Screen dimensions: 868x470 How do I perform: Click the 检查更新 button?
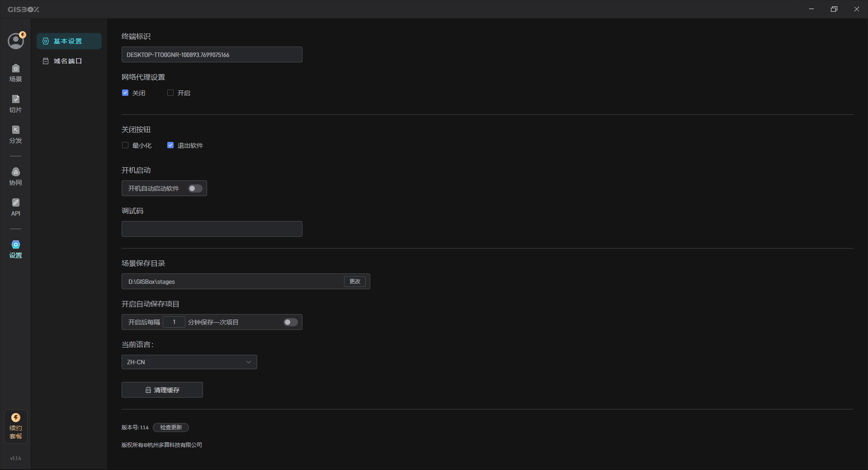click(x=171, y=428)
